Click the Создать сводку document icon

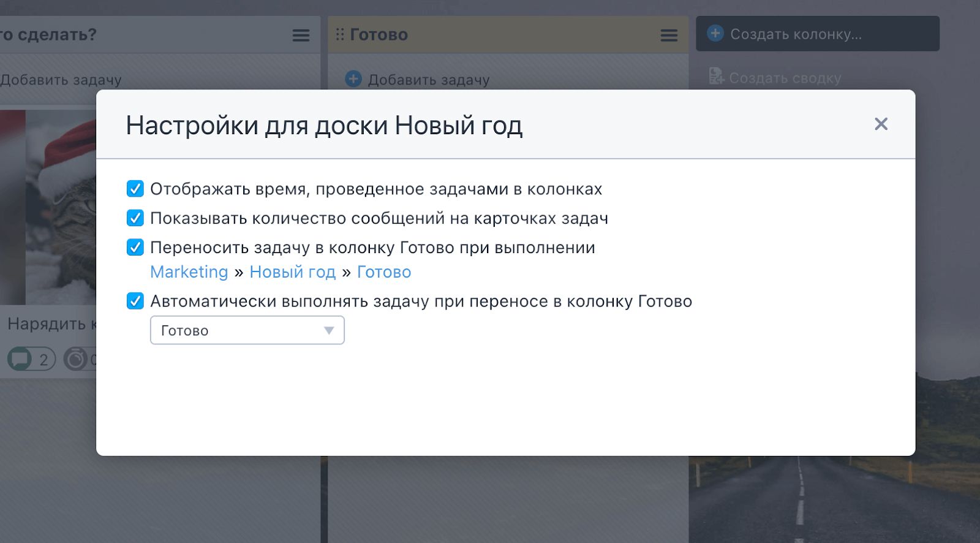point(715,77)
